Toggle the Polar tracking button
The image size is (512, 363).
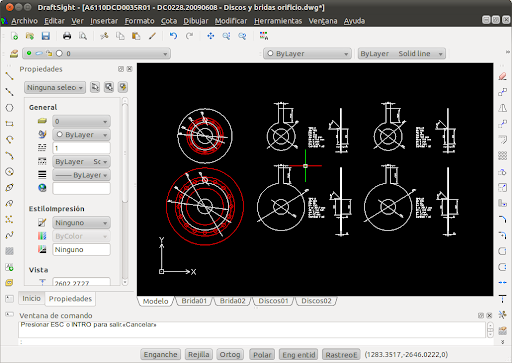pos(262,354)
